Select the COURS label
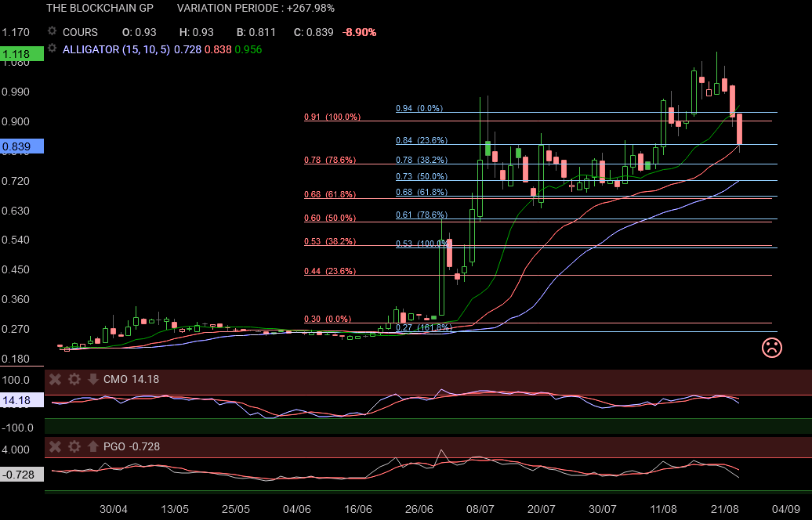Image resolution: width=812 pixels, height=520 pixels. (80, 32)
